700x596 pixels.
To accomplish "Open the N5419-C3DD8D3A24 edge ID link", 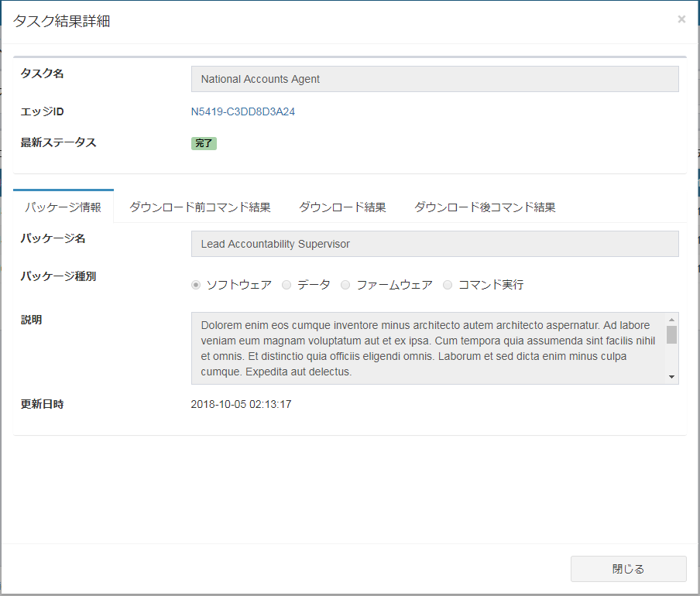I will pyautogui.click(x=242, y=111).
